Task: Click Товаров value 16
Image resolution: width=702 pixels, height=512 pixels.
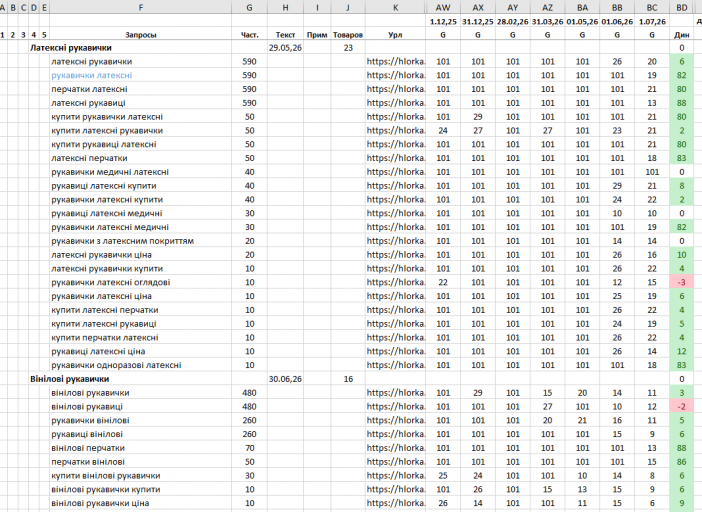Action: click(348, 379)
